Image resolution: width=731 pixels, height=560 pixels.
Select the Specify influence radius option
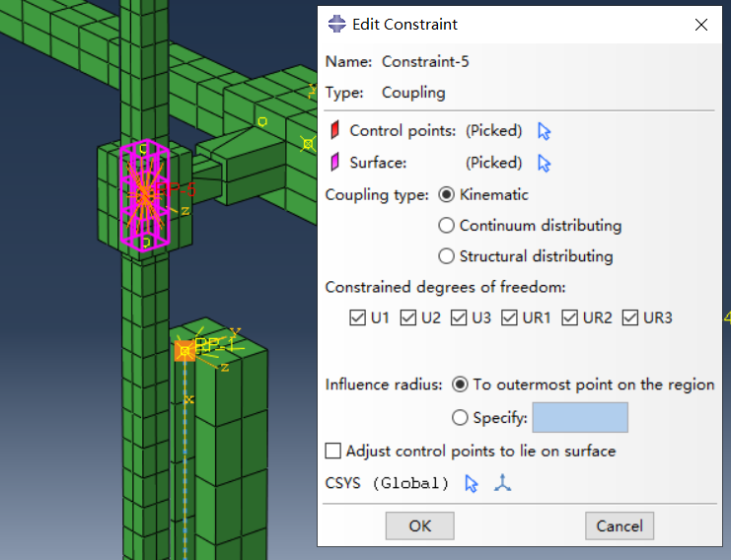tap(460, 417)
